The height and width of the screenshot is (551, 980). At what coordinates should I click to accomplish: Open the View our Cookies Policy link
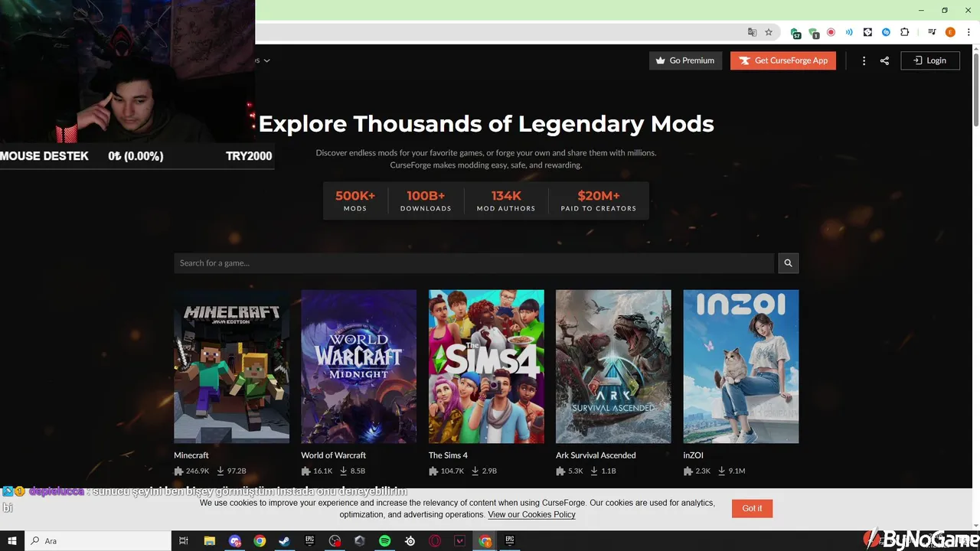(531, 514)
